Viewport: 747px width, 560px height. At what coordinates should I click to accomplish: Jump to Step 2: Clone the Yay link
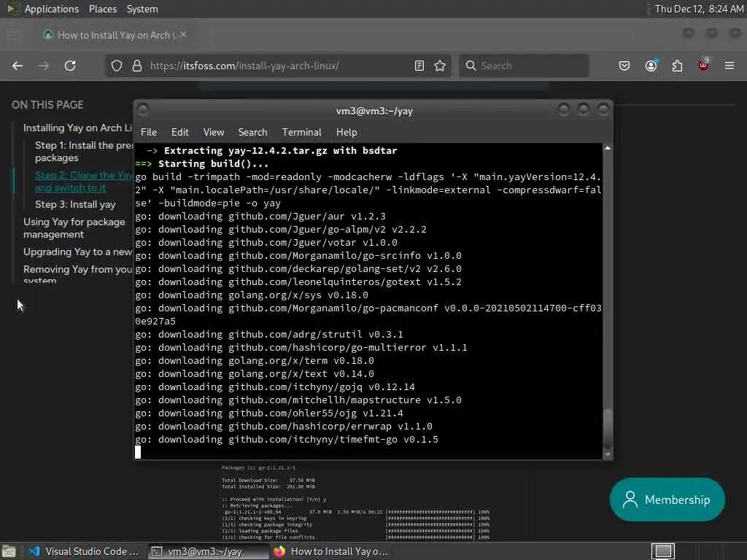(x=84, y=182)
